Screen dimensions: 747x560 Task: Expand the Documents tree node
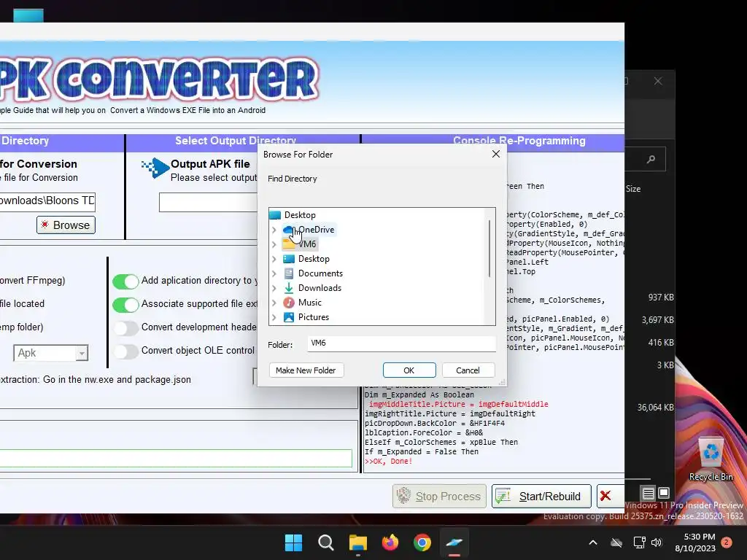point(274,273)
